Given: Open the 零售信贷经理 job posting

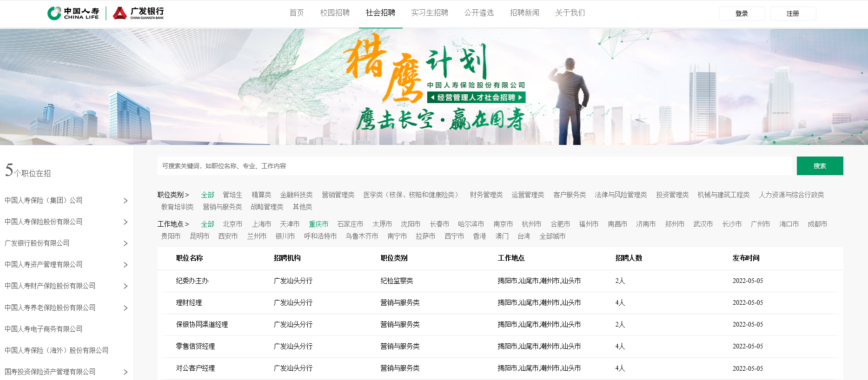Looking at the screenshot, I should [x=195, y=346].
